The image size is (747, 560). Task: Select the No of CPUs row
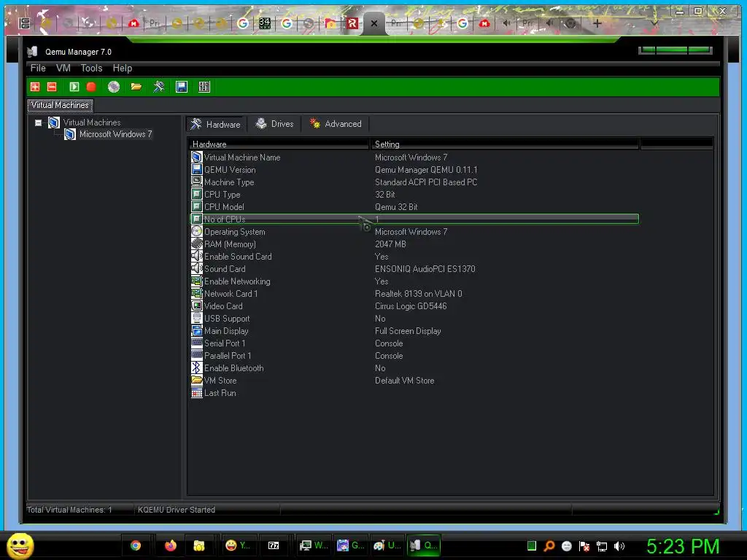[414, 219]
